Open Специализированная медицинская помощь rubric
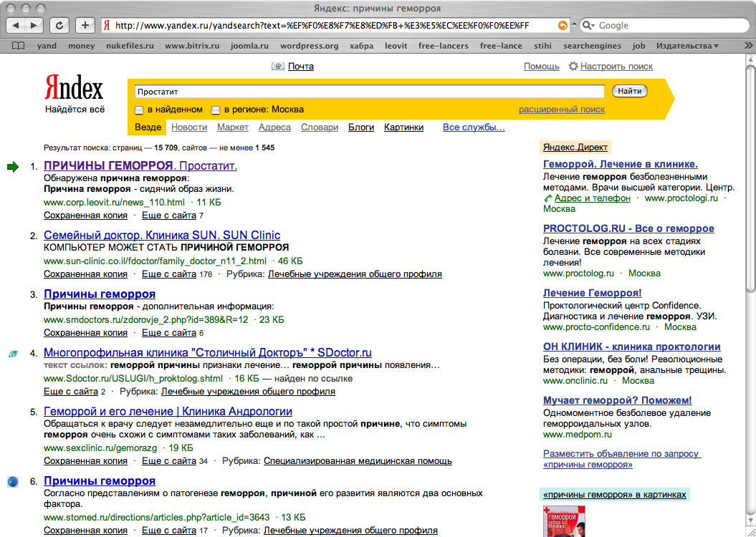The height and width of the screenshot is (537, 756). click(358, 461)
